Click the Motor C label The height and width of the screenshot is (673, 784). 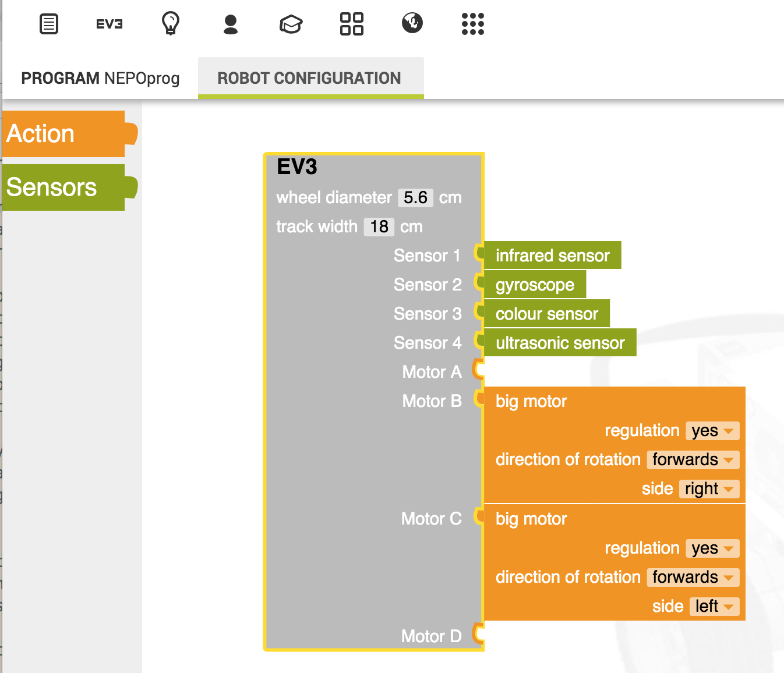(x=431, y=519)
